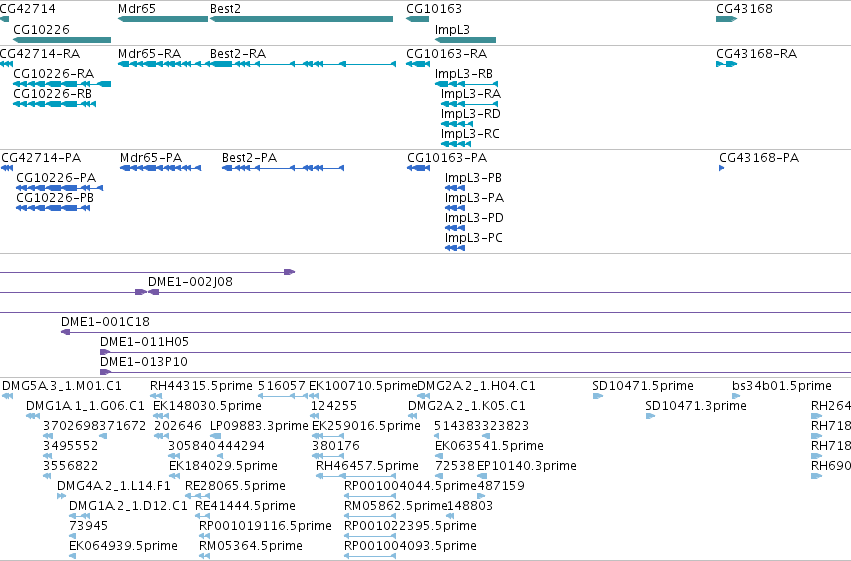This screenshot has width=851, height=561.
Task: Click the Mdr65-PA protein label
Action: (151, 158)
